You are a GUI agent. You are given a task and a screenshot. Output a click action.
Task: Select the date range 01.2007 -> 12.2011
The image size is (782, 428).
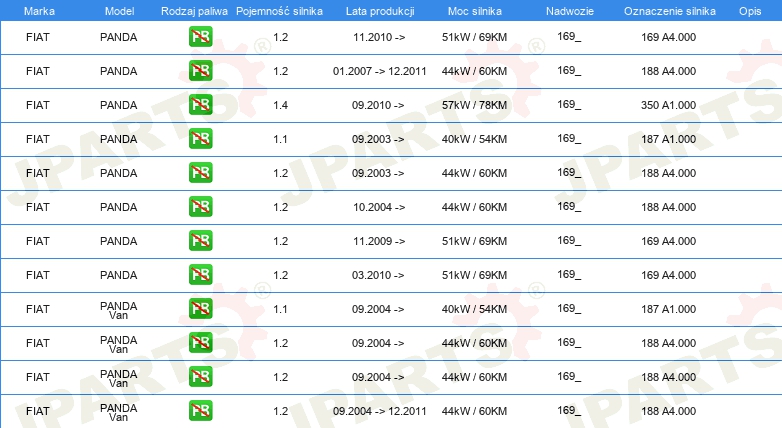[x=380, y=71]
